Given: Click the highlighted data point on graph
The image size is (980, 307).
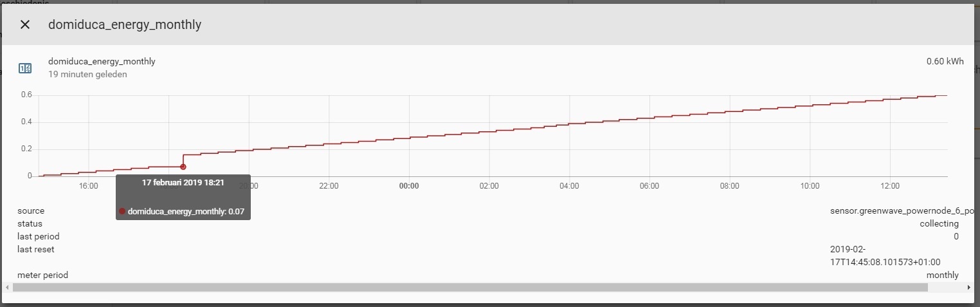Looking at the screenshot, I should point(183,167).
